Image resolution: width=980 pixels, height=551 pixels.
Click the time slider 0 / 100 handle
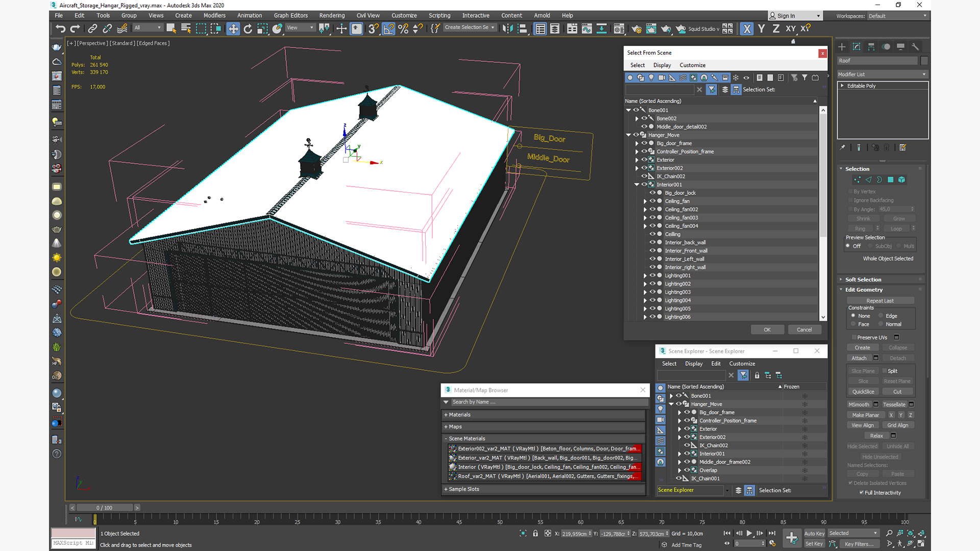(104, 508)
